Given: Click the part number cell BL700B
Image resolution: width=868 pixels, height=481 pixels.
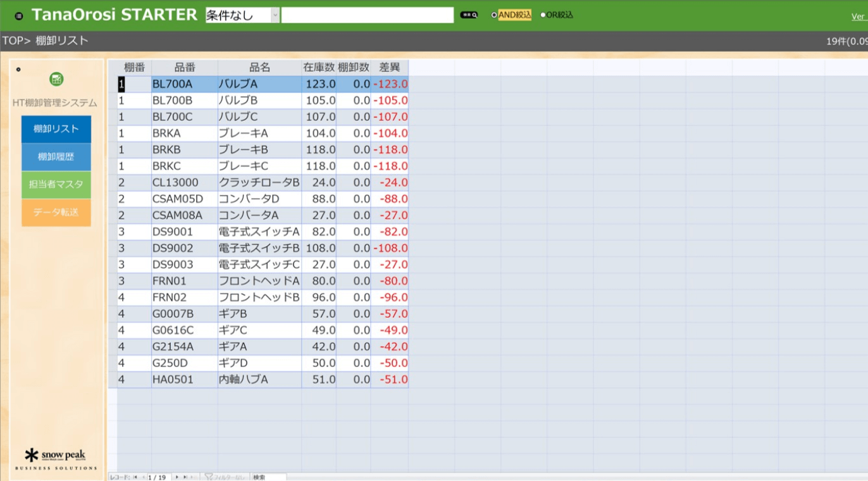Looking at the screenshot, I should tap(185, 101).
